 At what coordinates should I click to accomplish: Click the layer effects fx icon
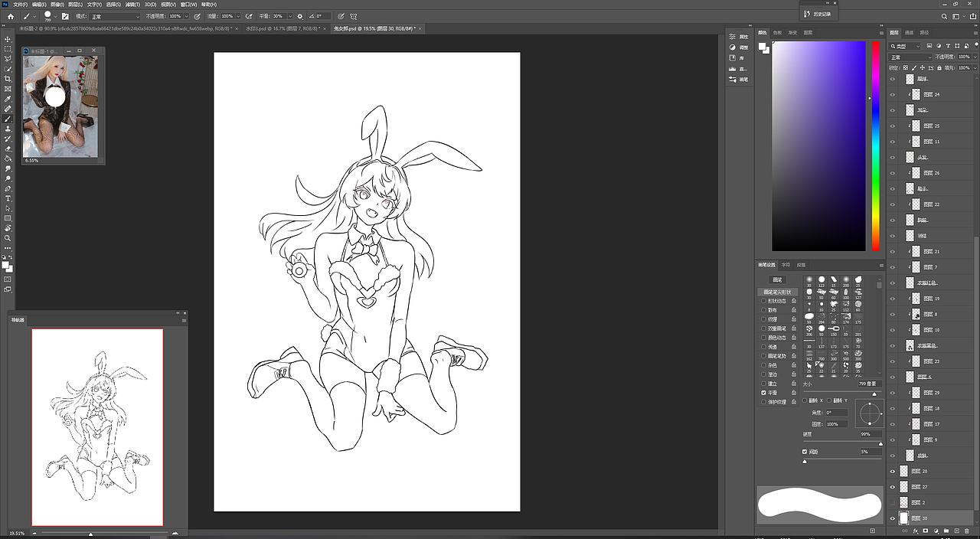pyautogui.click(x=916, y=531)
